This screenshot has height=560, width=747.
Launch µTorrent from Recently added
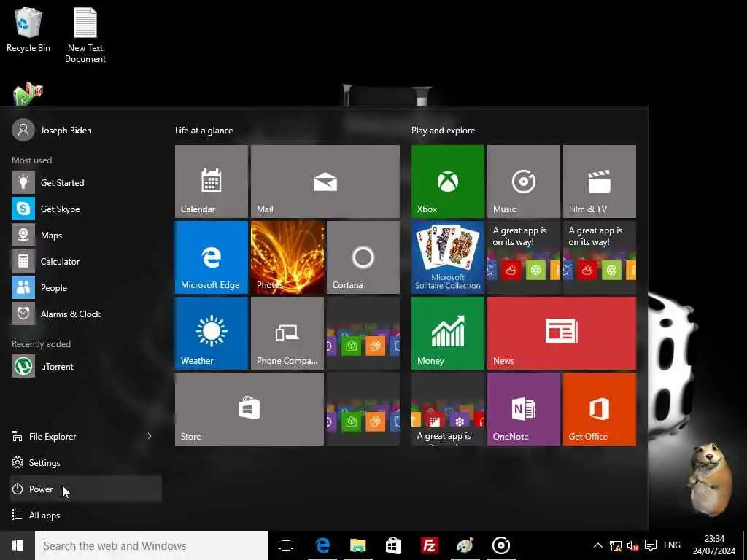86,366
